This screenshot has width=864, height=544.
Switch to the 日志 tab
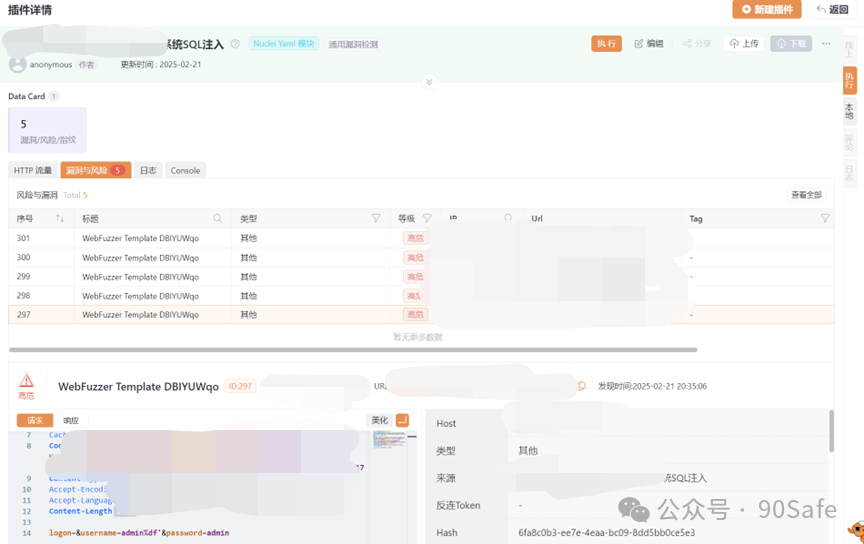click(x=148, y=170)
